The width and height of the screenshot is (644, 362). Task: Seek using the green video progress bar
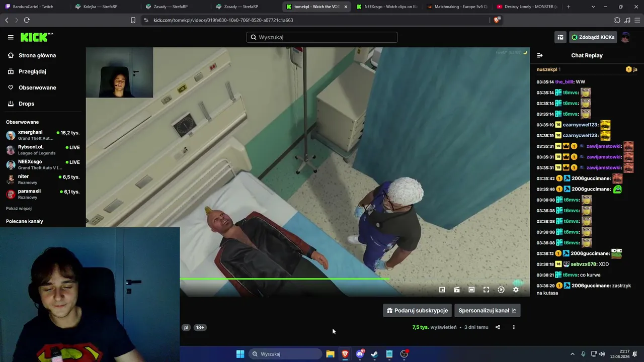pyautogui.click(x=284, y=279)
